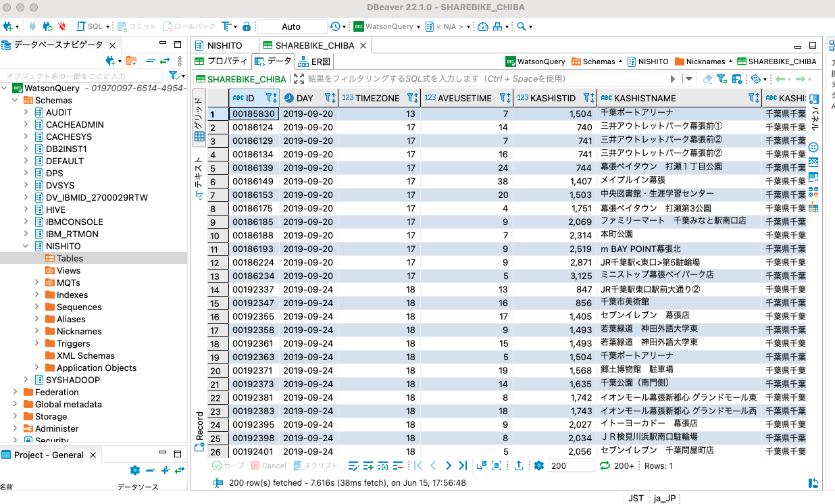Click the fetch size field showing 200
Viewport: 835px width, 504px height.
(x=571, y=465)
